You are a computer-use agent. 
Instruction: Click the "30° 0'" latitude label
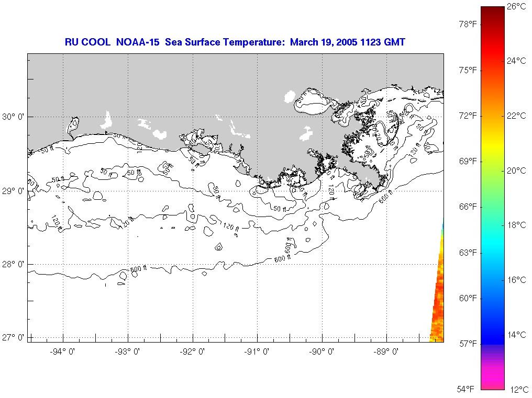[x=13, y=117]
